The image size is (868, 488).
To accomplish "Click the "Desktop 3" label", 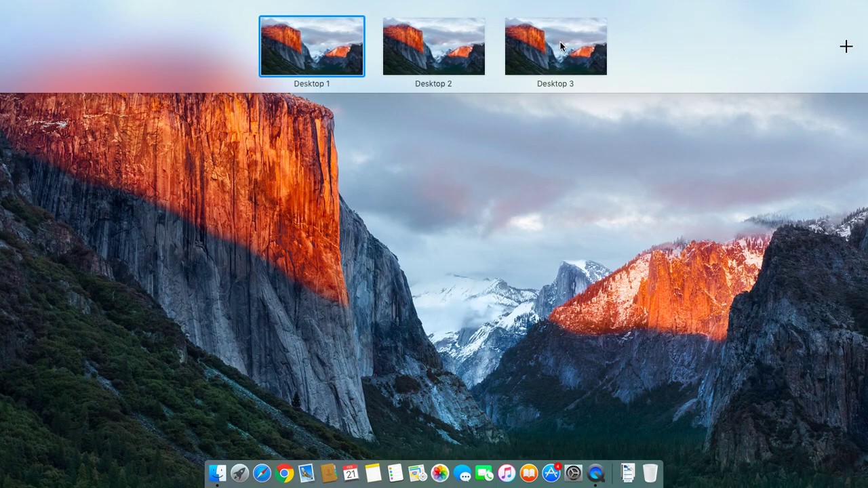I will 555,83.
